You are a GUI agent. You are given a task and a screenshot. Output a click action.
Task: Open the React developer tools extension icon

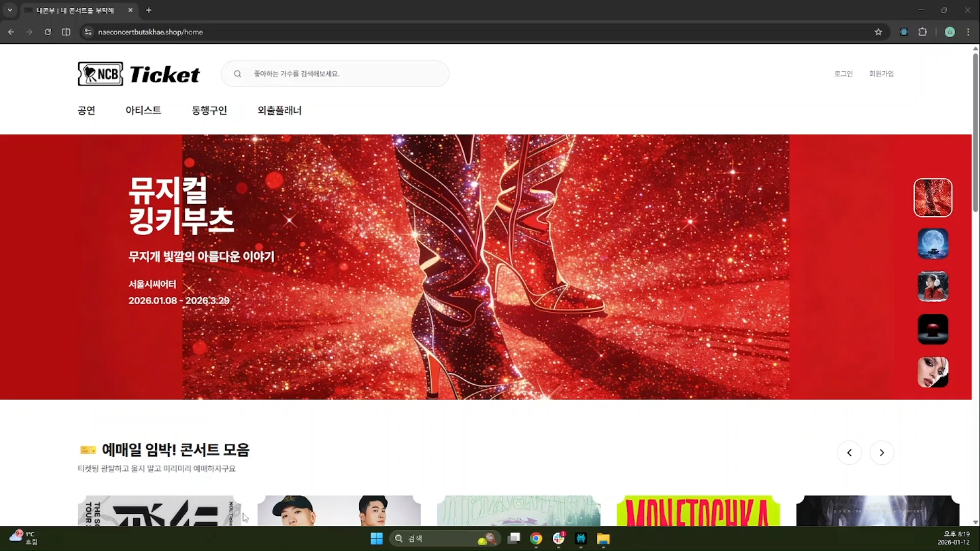tap(903, 32)
